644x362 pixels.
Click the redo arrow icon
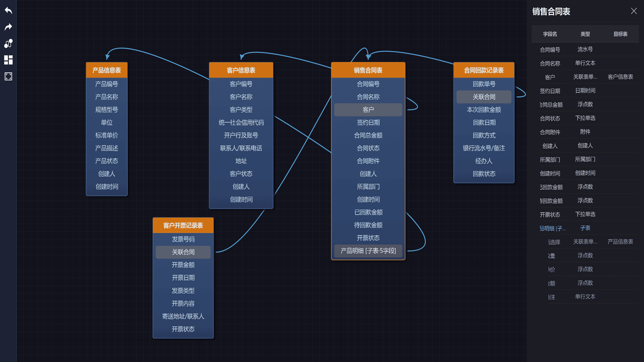[8, 27]
